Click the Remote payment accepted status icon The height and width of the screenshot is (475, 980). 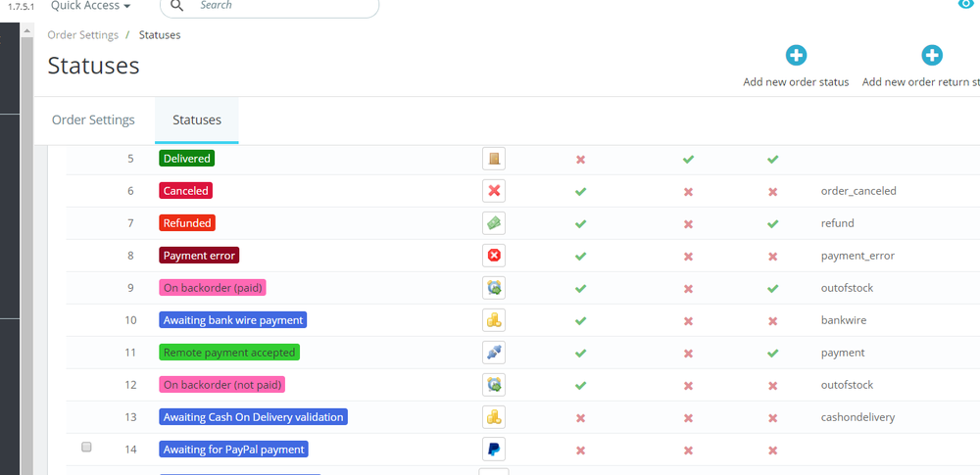point(494,353)
